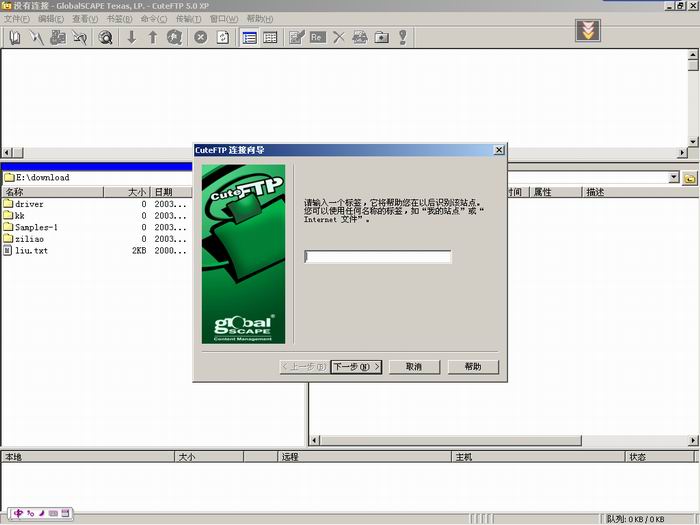
Task: Click the Delete X toolbar icon
Action: point(339,38)
